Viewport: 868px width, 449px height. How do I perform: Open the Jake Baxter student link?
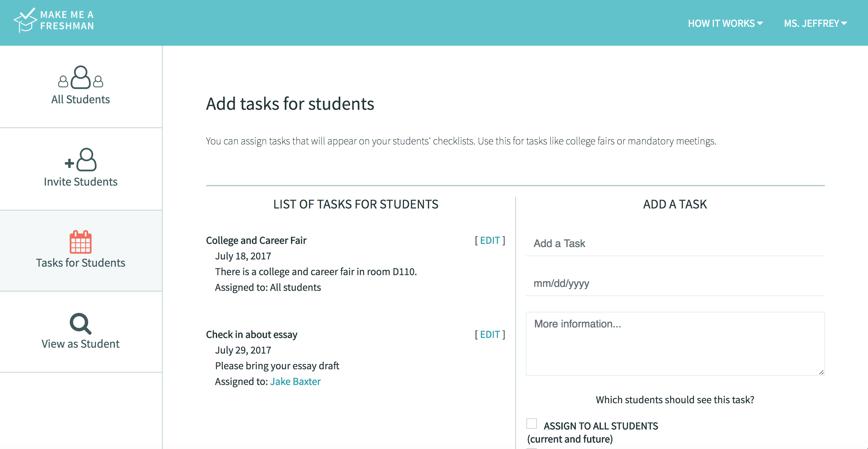click(x=295, y=381)
